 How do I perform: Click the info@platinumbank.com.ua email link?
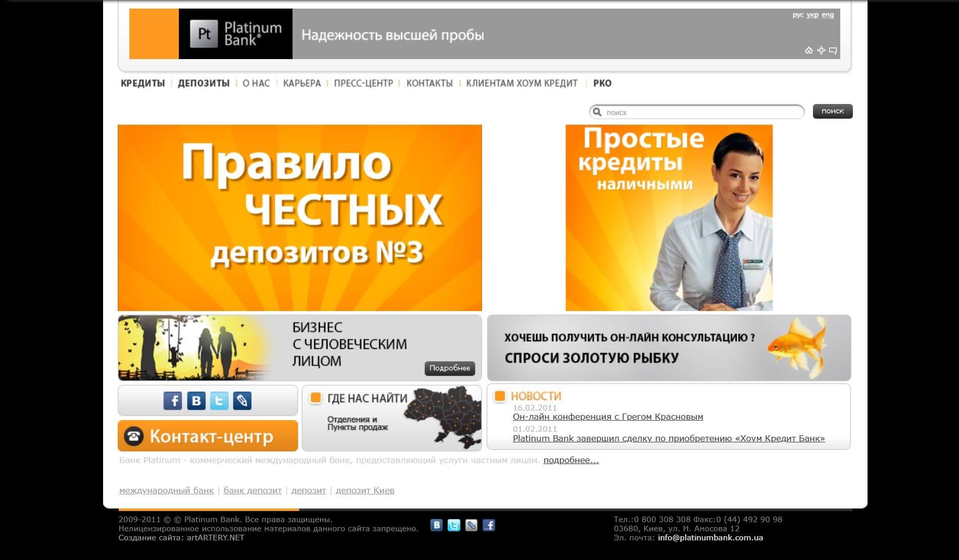pyautogui.click(x=710, y=537)
